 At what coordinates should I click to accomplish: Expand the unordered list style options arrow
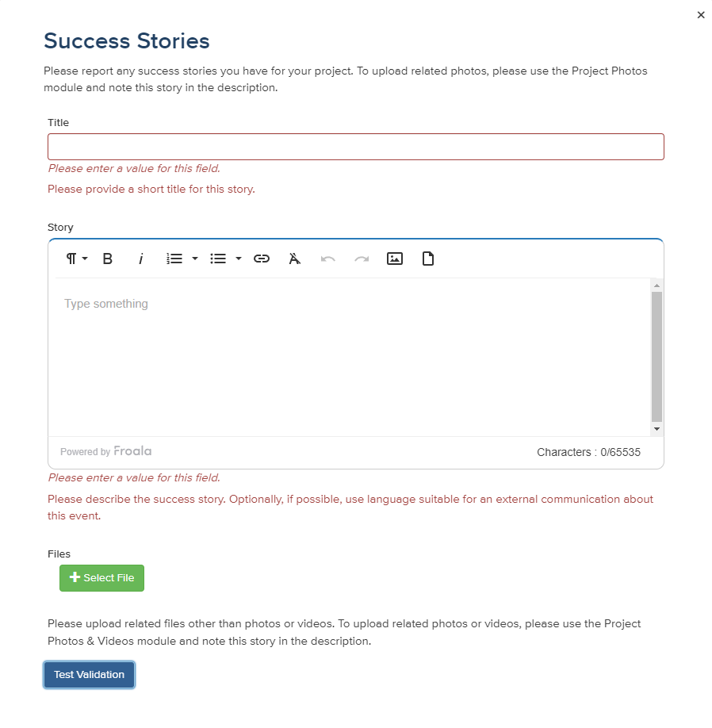pyautogui.click(x=239, y=259)
